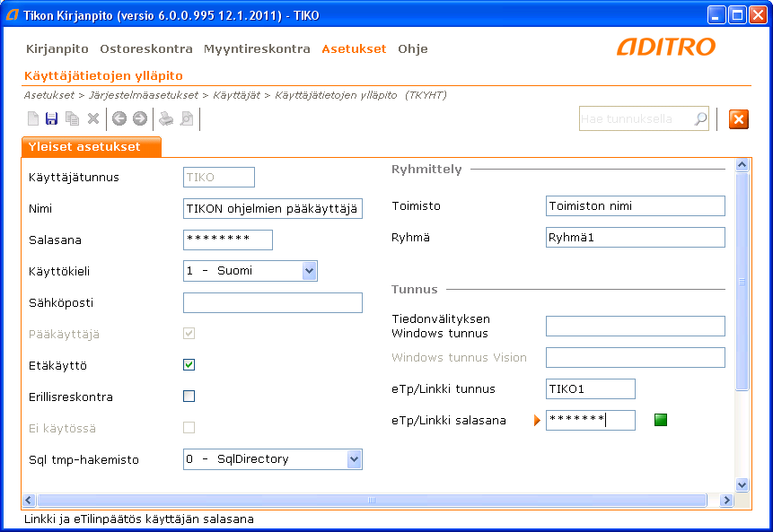Click the Käyttäjätietojen ylläpito heading
This screenshot has height=532, width=773.
[103, 76]
